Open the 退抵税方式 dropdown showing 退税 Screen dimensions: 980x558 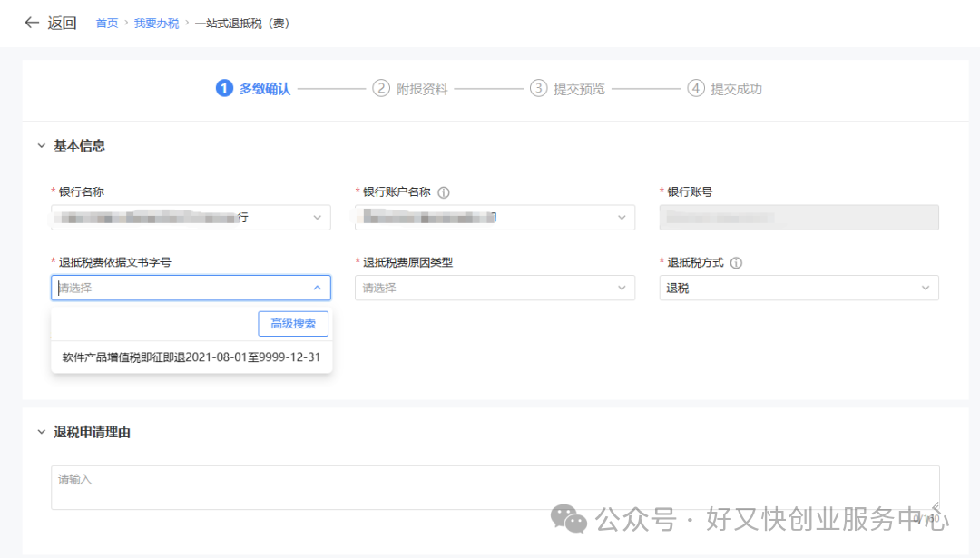(x=799, y=288)
